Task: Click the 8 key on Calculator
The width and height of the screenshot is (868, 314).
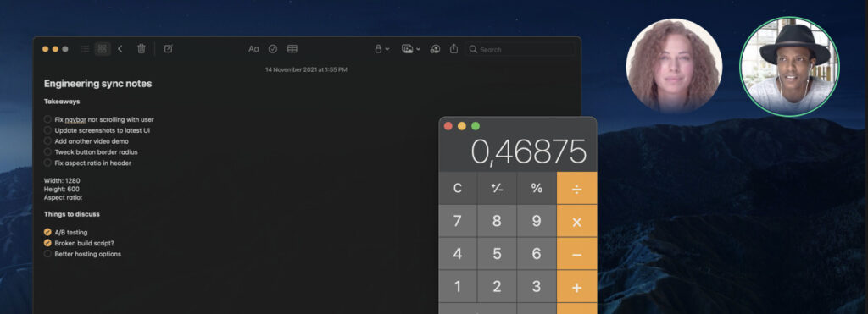Action: [497, 221]
